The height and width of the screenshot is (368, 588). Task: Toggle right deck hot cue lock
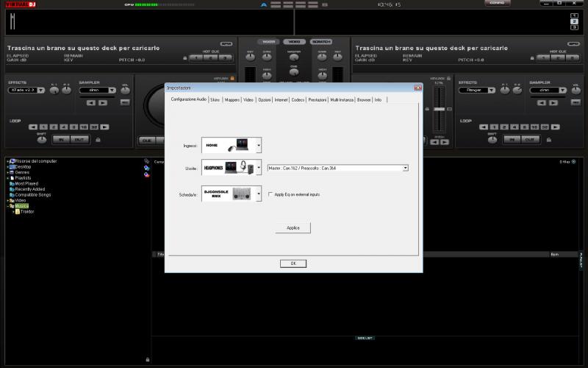tap(532, 58)
